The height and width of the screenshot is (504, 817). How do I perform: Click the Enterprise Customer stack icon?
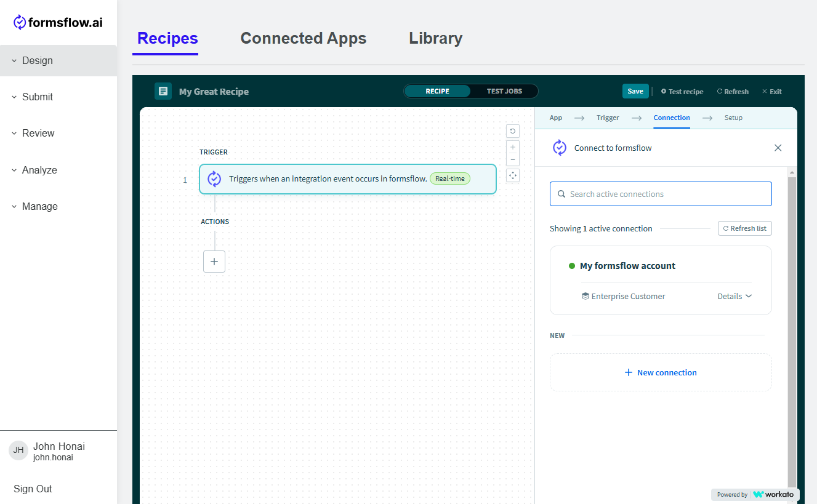pos(586,296)
